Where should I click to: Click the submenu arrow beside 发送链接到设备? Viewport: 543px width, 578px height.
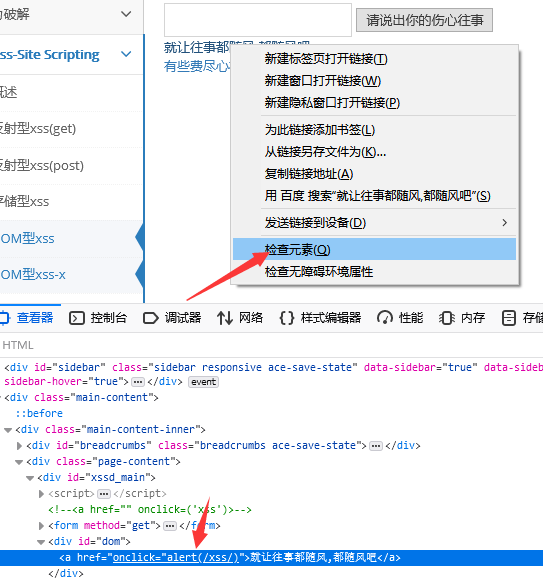pos(505,223)
